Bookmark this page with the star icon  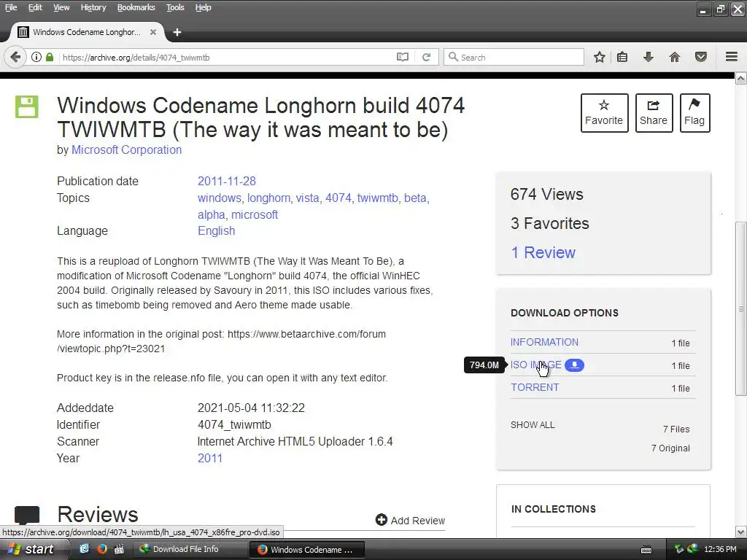600,57
